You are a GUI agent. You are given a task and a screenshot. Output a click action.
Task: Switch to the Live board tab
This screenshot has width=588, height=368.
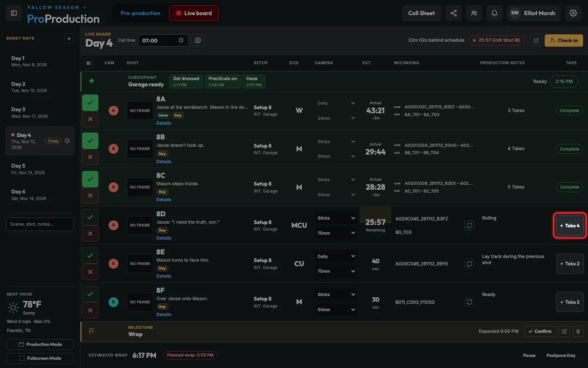[x=194, y=13]
